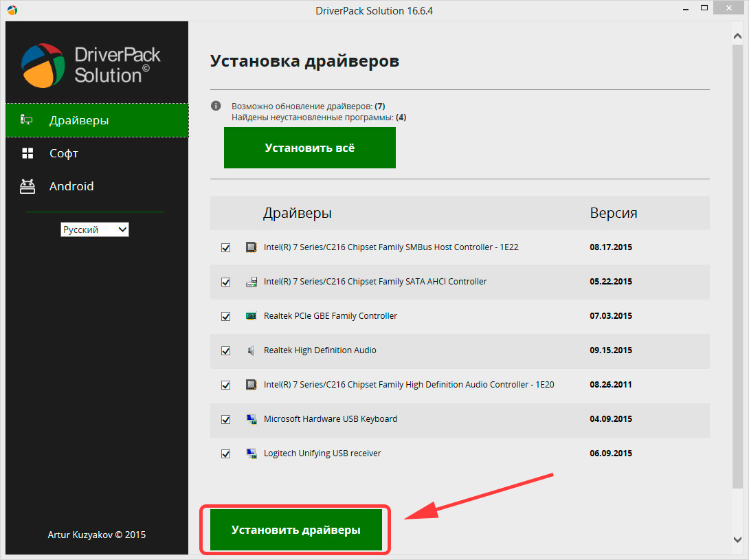This screenshot has width=749, height=560.
Task: Click Microsoft Hardware USB Keyboard name
Action: [x=331, y=419]
